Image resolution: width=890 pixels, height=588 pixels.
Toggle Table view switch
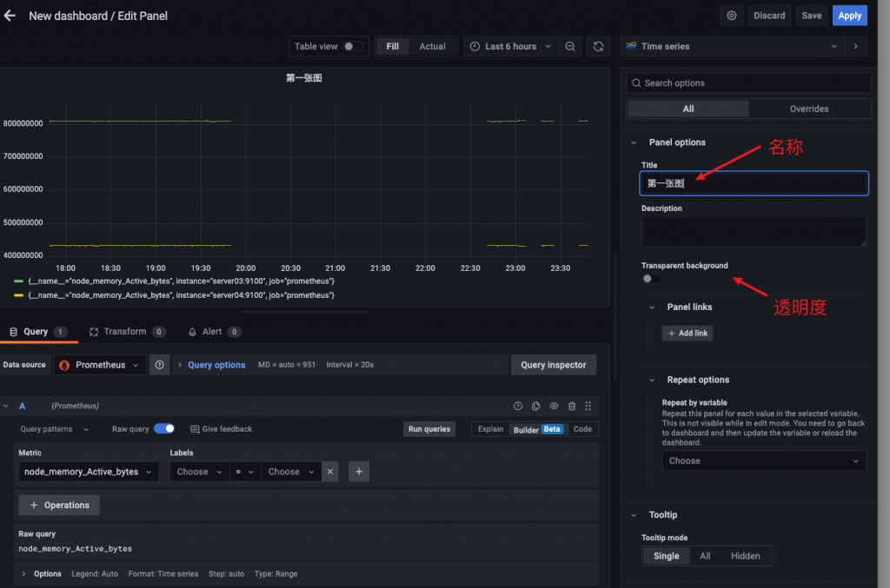(352, 47)
